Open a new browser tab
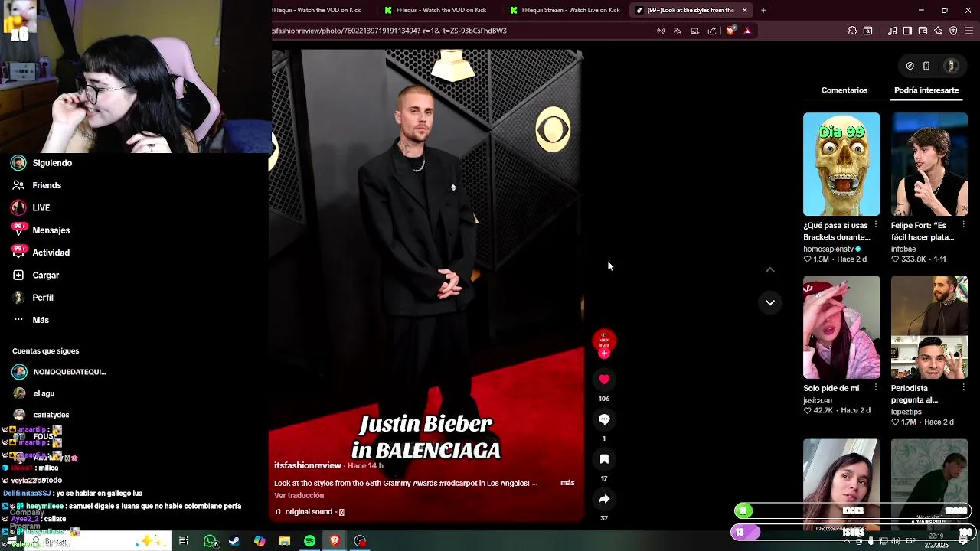The image size is (980, 551). [763, 10]
